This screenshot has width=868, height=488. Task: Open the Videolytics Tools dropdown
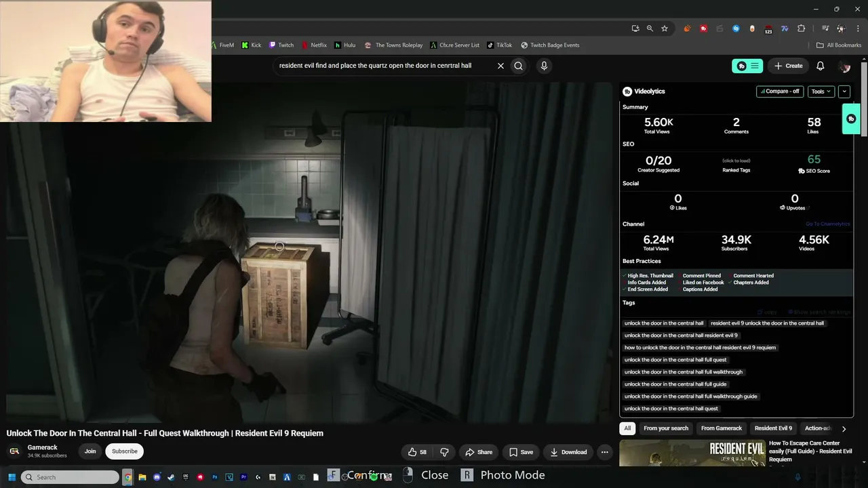(821, 91)
